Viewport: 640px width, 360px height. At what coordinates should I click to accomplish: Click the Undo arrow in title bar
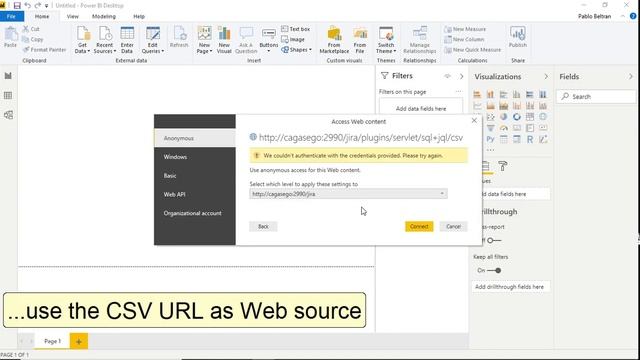27,5
